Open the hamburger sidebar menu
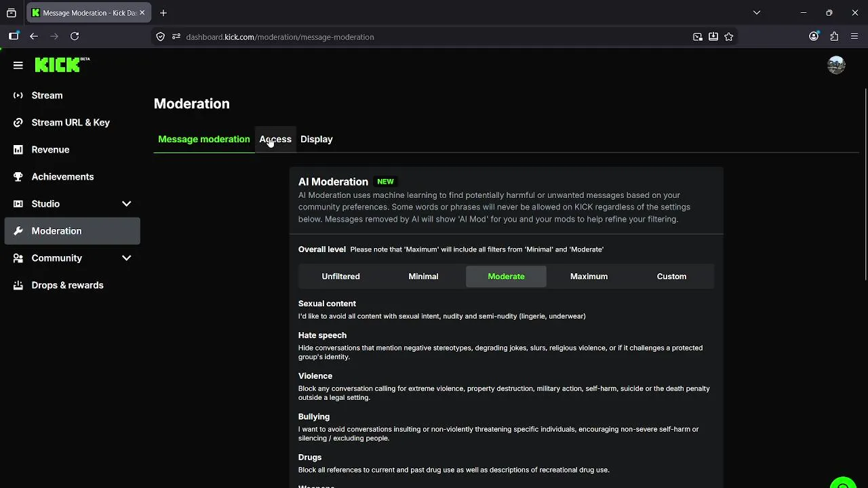The width and height of the screenshot is (868, 488). pyautogui.click(x=18, y=65)
